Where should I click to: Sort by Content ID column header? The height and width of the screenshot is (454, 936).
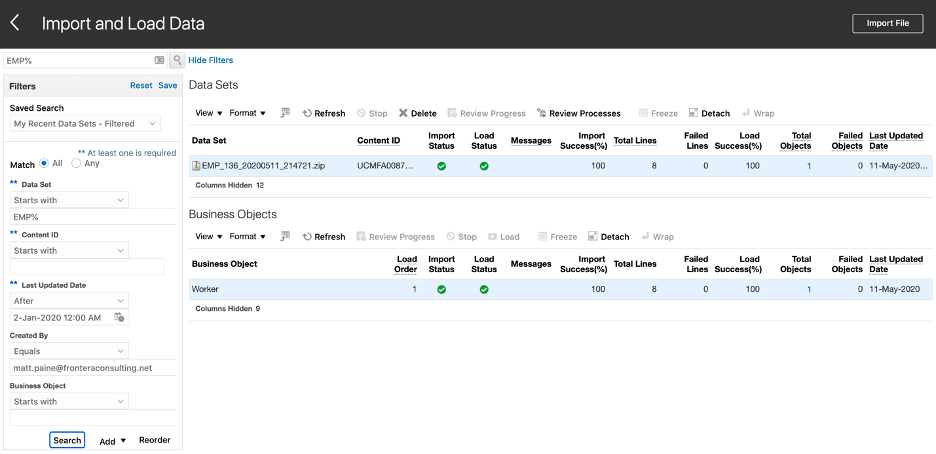pos(378,141)
